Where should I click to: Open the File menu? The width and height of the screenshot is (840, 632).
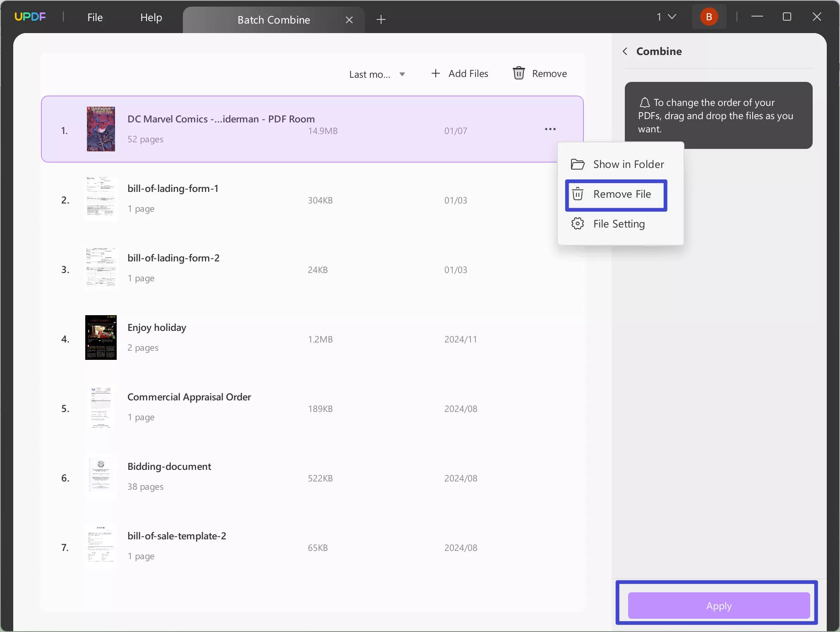(95, 17)
